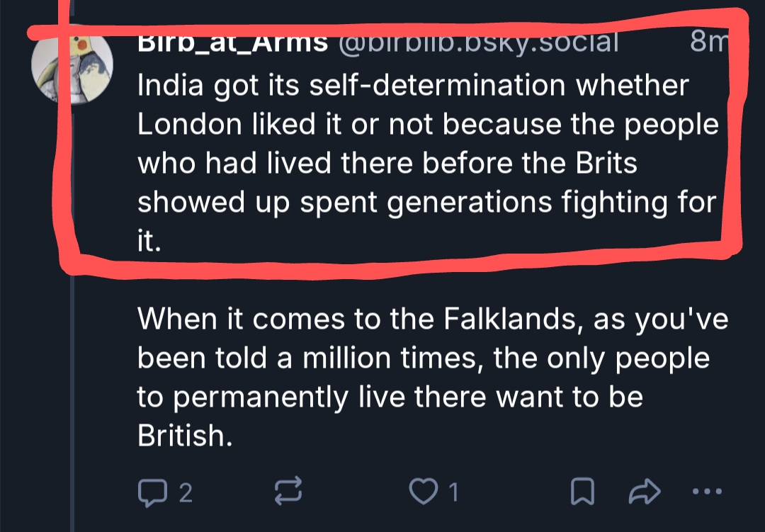
Task: Click the paragraph starting 'When it comes'
Action: click(x=425, y=378)
